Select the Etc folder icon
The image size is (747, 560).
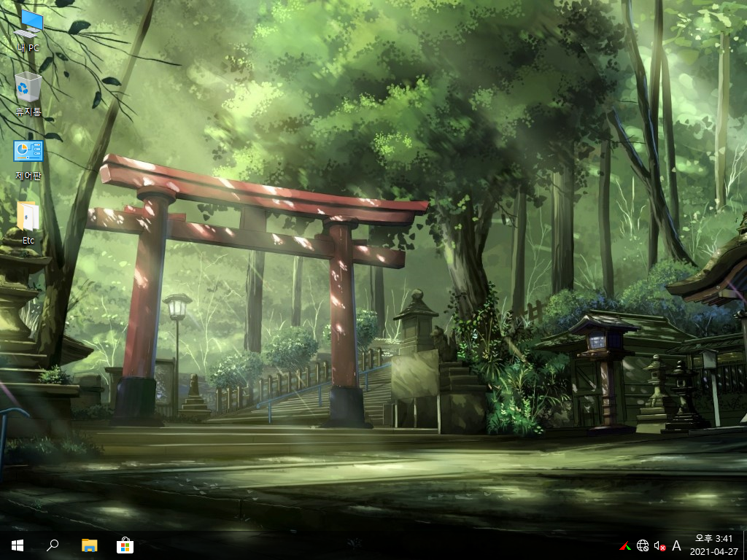click(x=28, y=223)
